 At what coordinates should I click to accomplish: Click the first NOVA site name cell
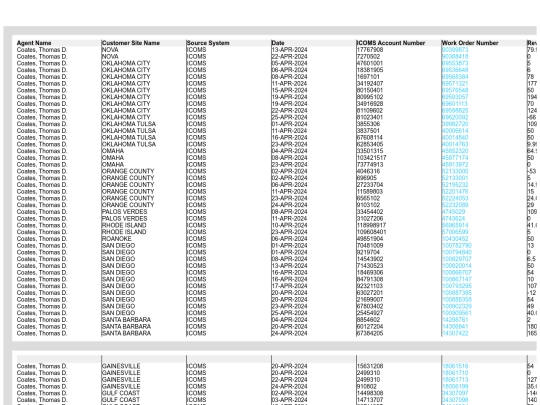point(110,50)
